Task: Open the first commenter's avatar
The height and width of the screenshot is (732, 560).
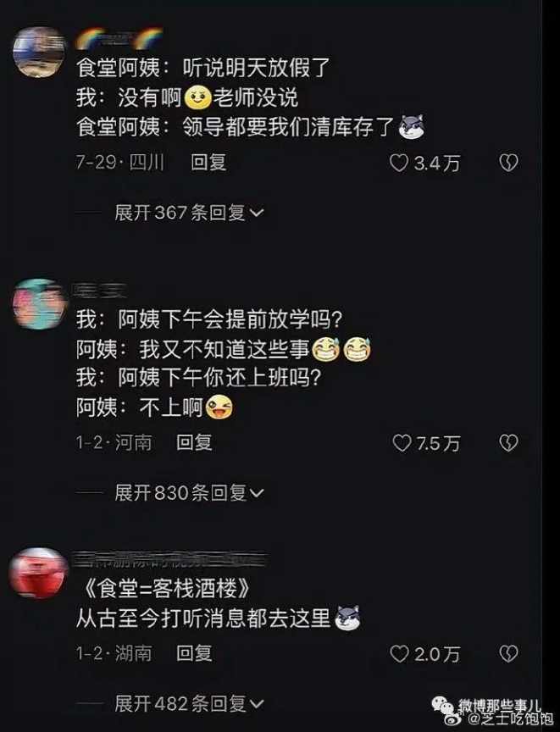Action: point(39,52)
